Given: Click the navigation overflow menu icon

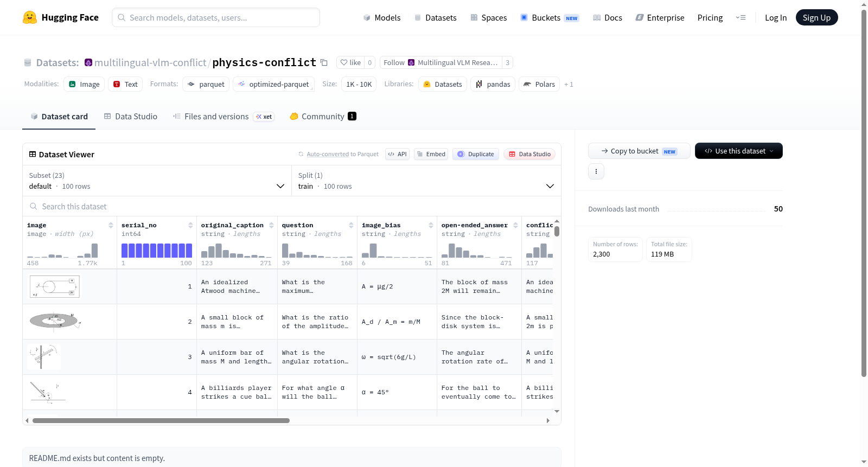Looking at the screenshot, I should (741, 17).
